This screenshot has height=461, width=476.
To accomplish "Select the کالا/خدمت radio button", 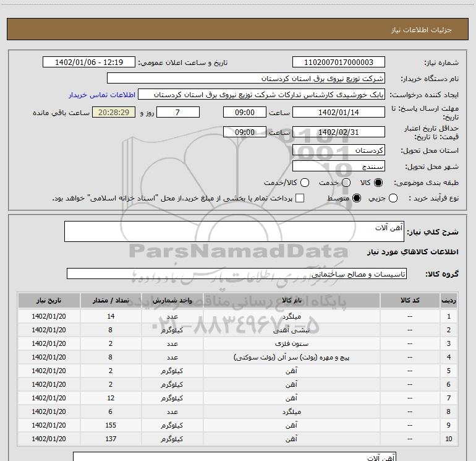I will pyautogui.click(x=305, y=183).
